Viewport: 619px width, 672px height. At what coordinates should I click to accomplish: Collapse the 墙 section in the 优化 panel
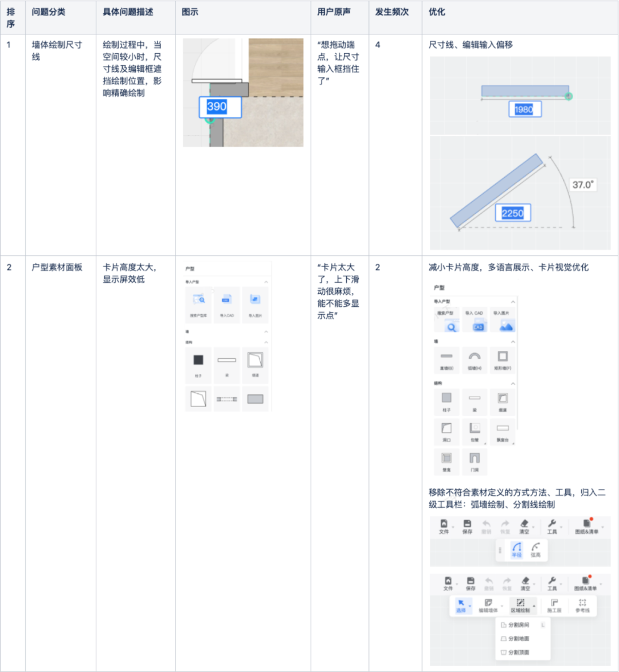click(513, 342)
